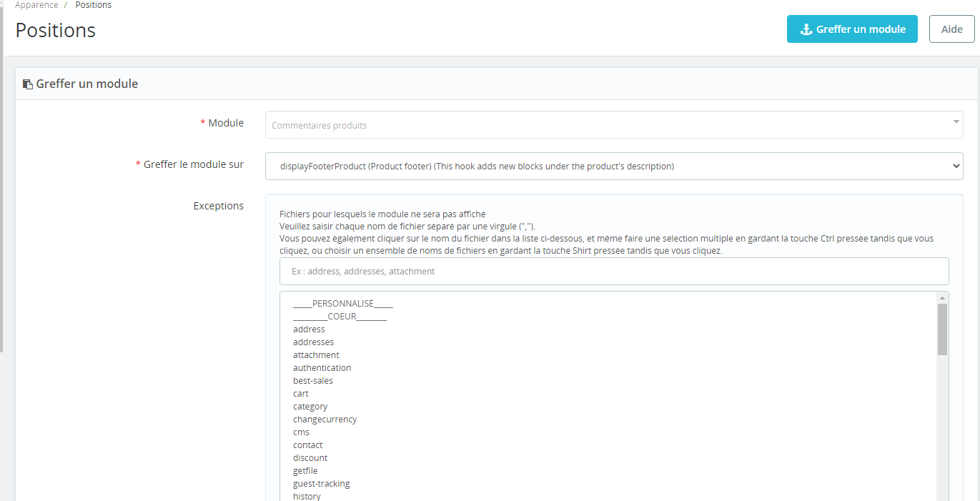Select attachment in the exceptions list
This screenshot has height=501, width=980.
pyautogui.click(x=316, y=355)
